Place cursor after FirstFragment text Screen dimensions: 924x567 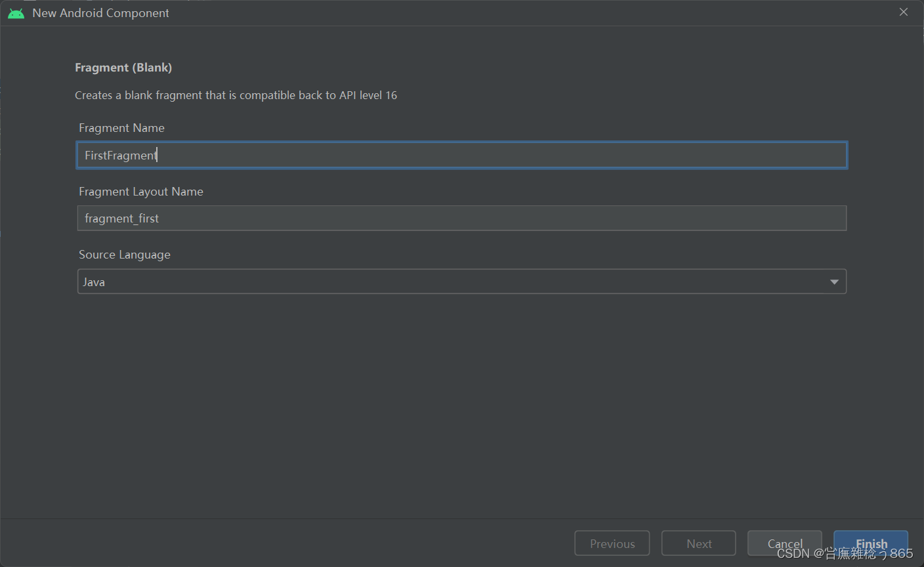pyautogui.click(x=157, y=155)
